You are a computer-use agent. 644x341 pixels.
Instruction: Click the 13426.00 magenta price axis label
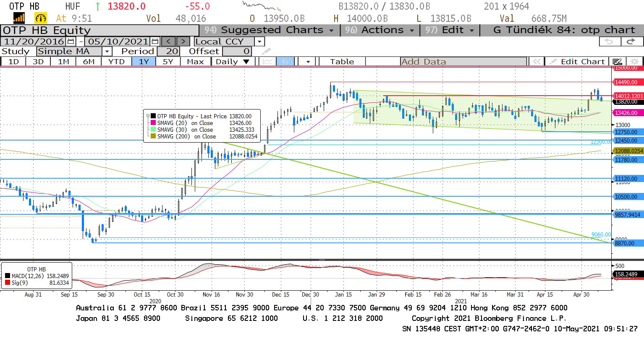click(628, 113)
